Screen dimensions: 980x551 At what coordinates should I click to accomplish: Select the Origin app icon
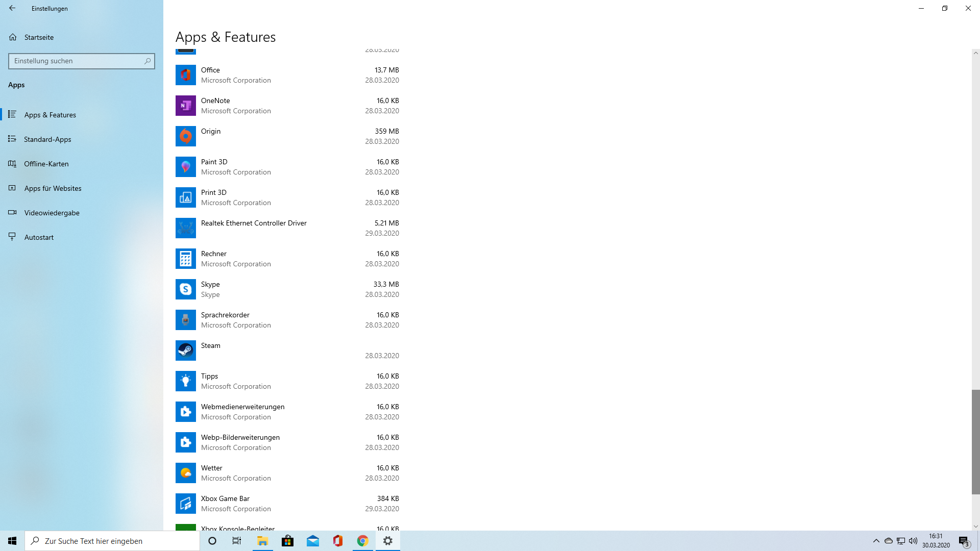tap(185, 136)
